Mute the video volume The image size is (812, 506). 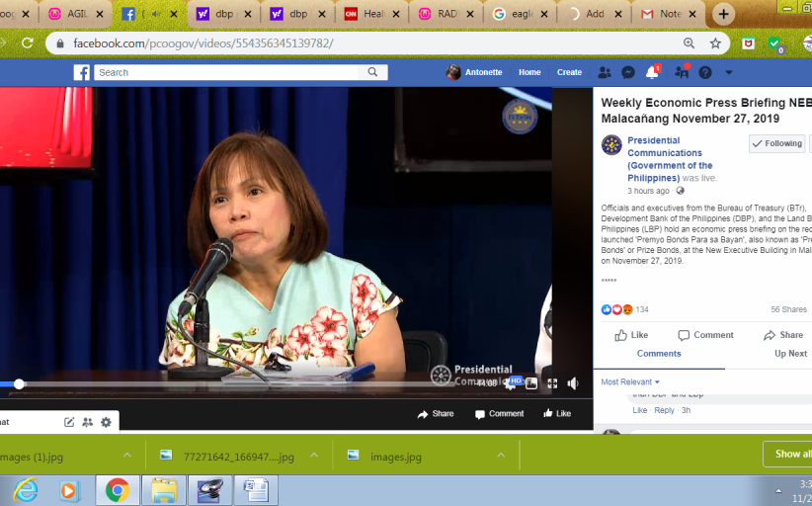(x=573, y=383)
